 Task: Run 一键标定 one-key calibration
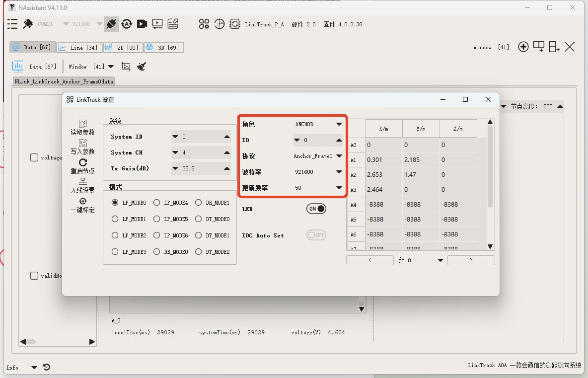(82, 201)
